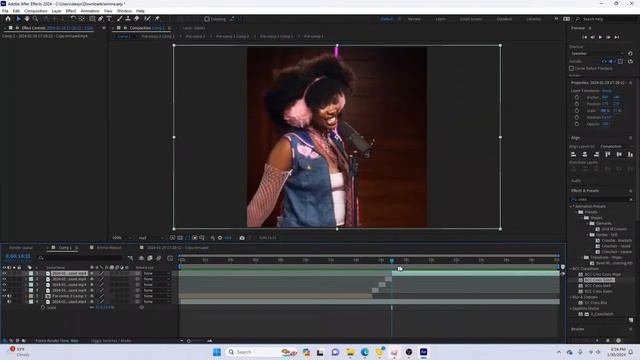Click Last Frame button in Preview panel
The height and width of the screenshot is (360, 640).
(617, 37)
